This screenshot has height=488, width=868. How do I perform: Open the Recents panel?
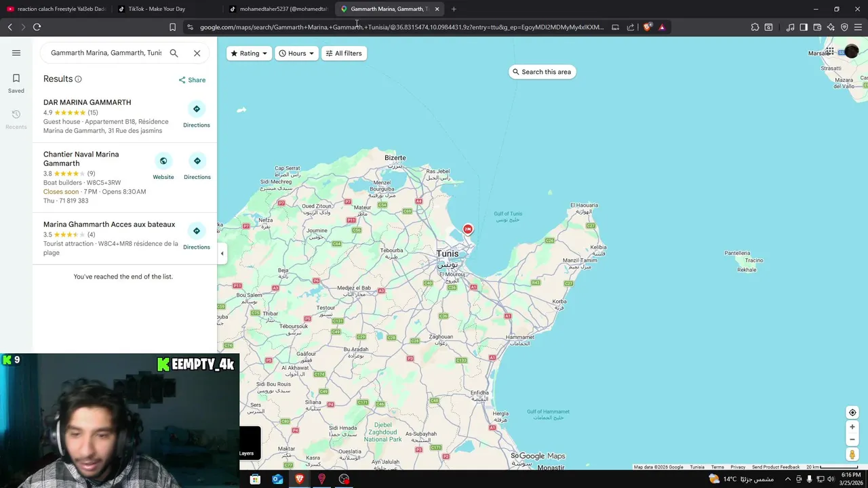click(x=16, y=119)
